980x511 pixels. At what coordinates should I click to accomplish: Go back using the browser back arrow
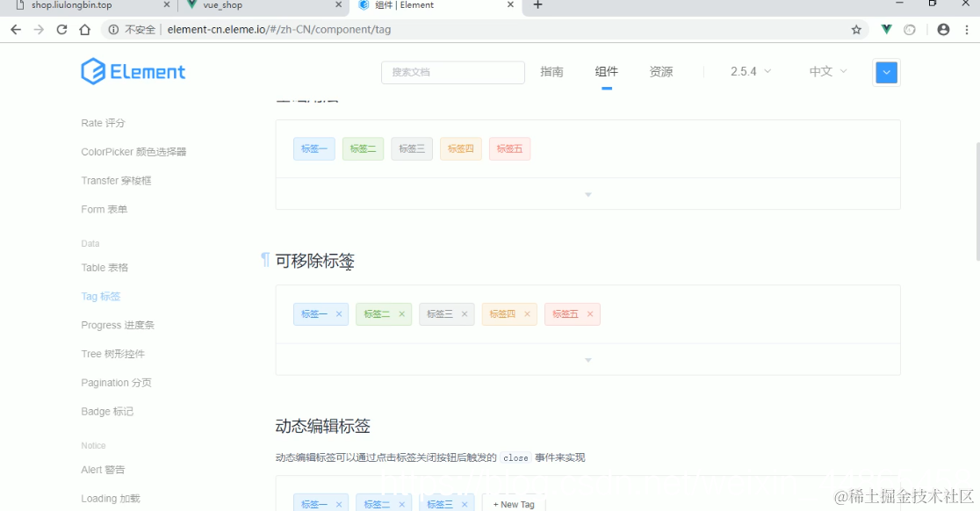tap(15, 28)
